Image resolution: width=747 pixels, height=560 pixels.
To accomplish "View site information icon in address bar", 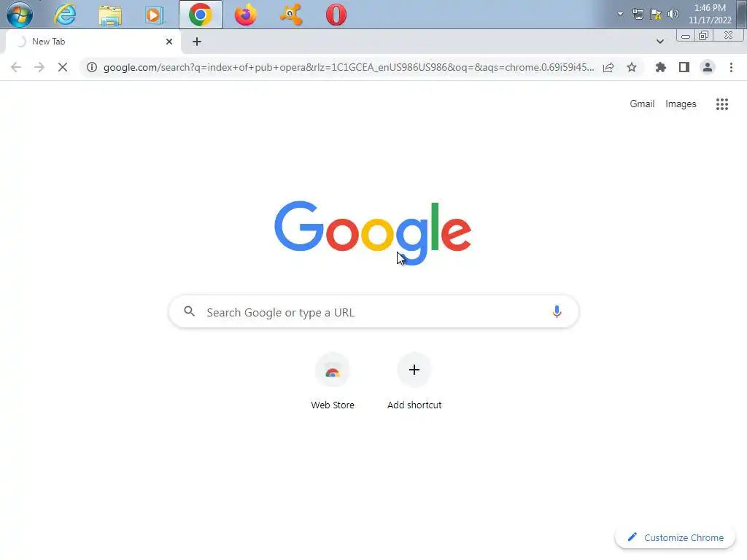I will [92, 67].
